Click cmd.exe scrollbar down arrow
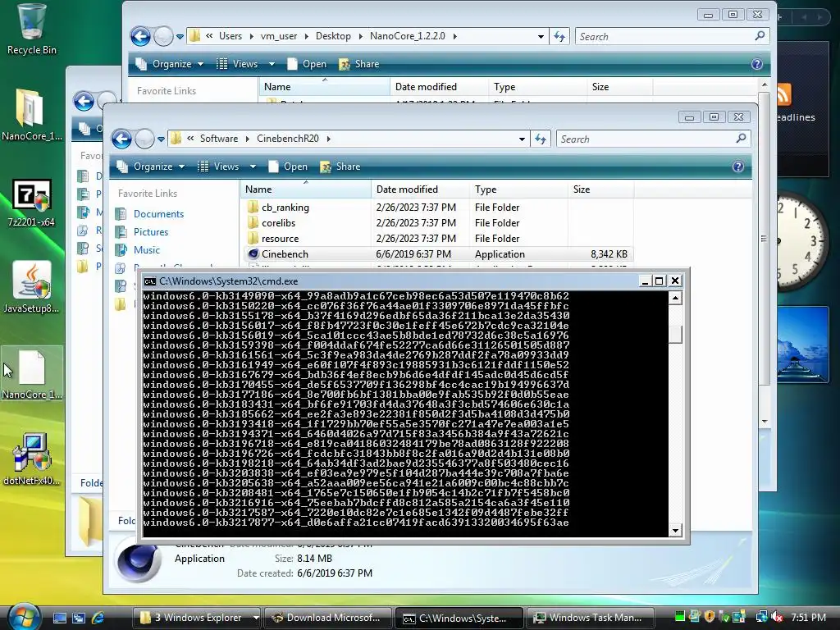 tap(676, 531)
